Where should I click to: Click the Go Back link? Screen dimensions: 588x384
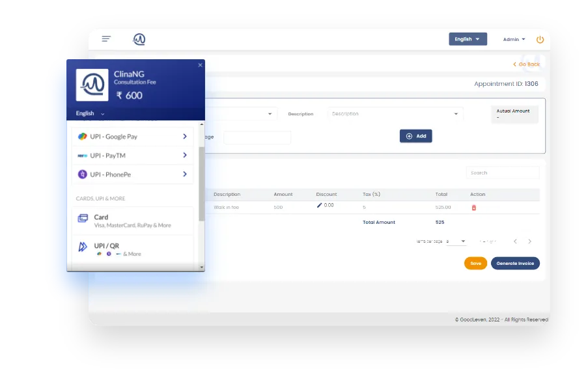(x=525, y=64)
